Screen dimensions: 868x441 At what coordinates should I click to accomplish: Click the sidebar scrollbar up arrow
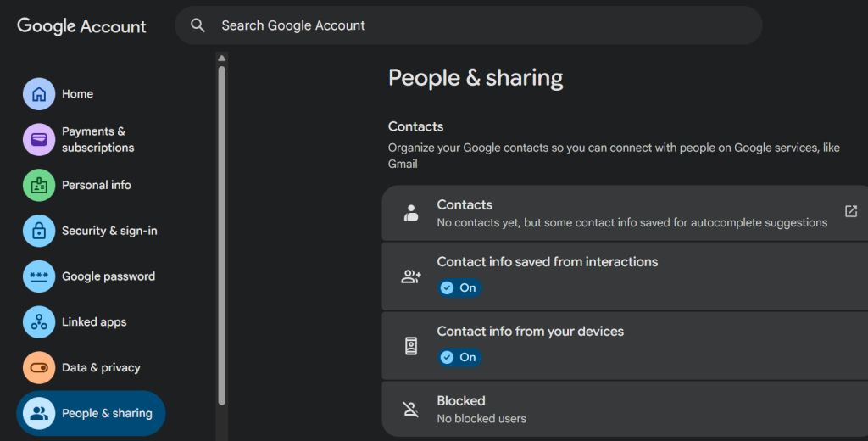tap(222, 59)
